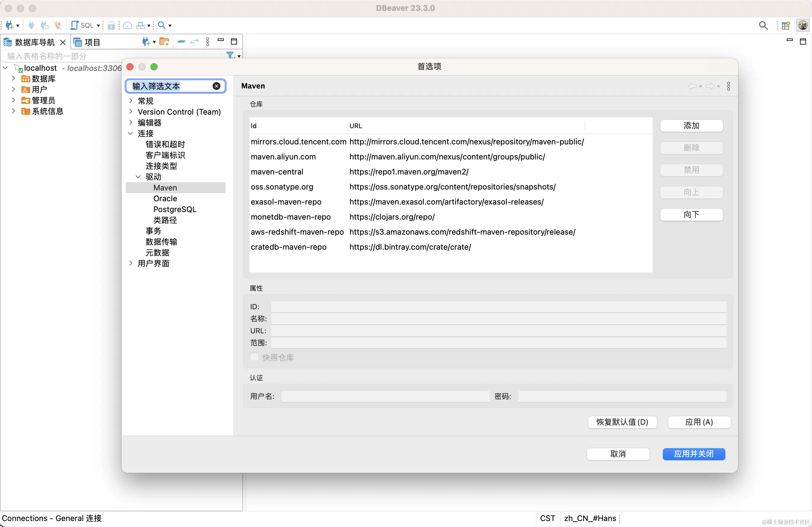The image size is (812, 527).
Task: Click the new folder icon in navigator
Action: tap(164, 42)
